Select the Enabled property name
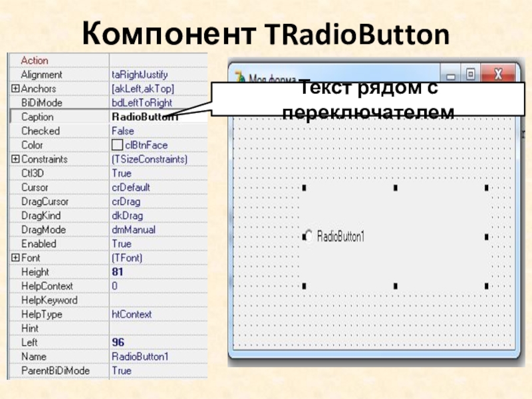Image resolution: width=532 pixels, height=399 pixels. pyautogui.click(x=39, y=244)
